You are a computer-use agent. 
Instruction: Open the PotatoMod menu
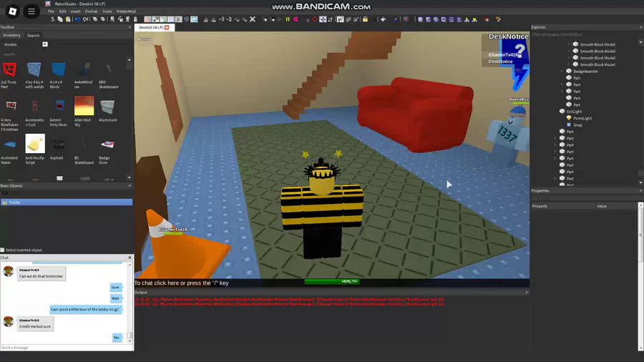(126, 11)
